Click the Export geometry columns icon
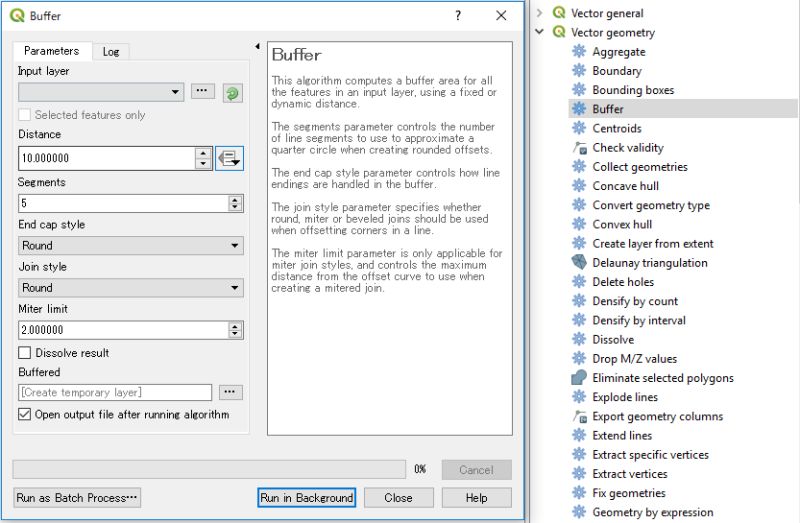The height and width of the screenshot is (523, 800). tap(579, 416)
